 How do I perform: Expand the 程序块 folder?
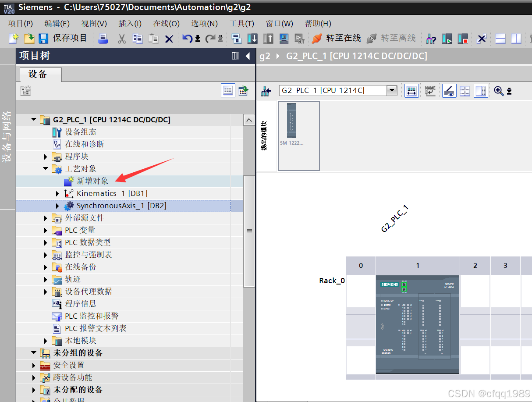pos(46,157)
